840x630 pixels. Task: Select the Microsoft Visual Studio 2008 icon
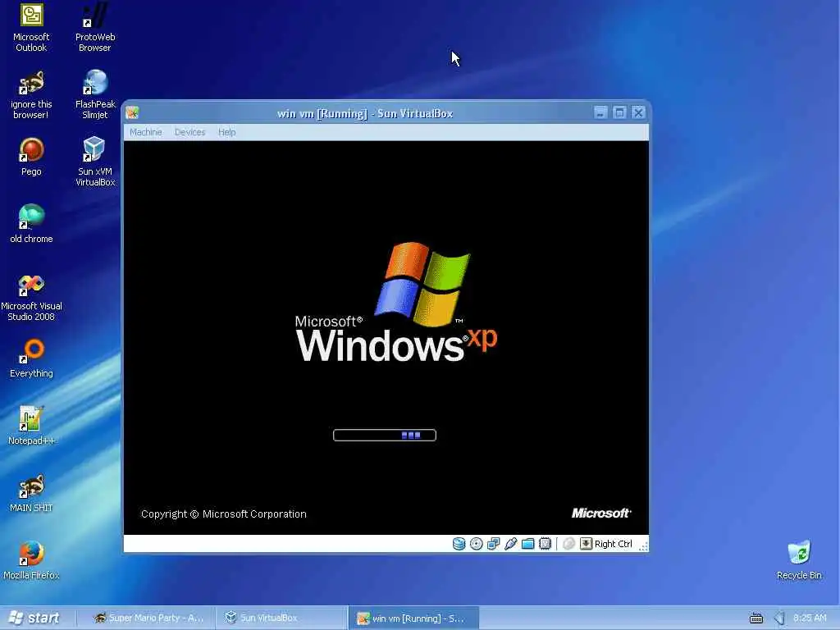point(31,297)
